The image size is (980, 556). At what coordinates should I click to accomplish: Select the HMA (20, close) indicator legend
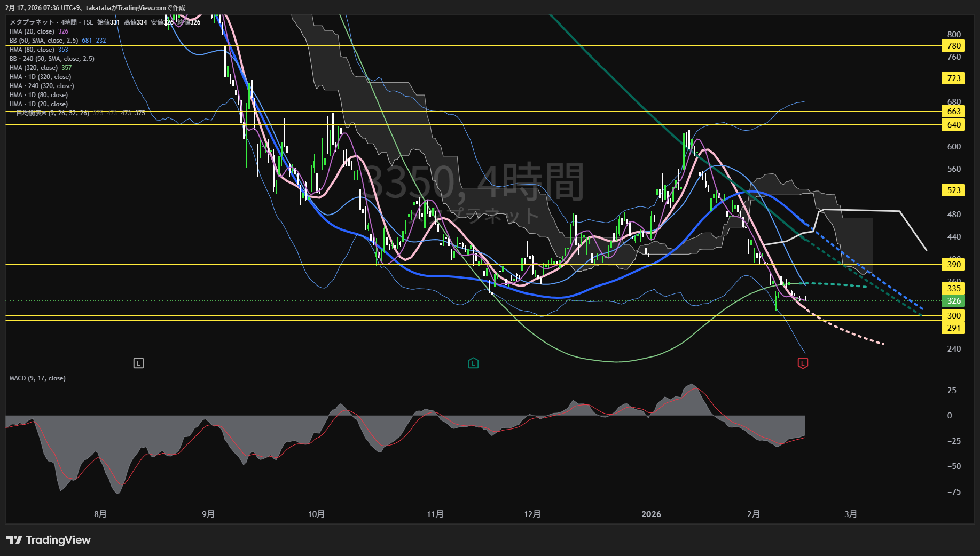(32, 31)
